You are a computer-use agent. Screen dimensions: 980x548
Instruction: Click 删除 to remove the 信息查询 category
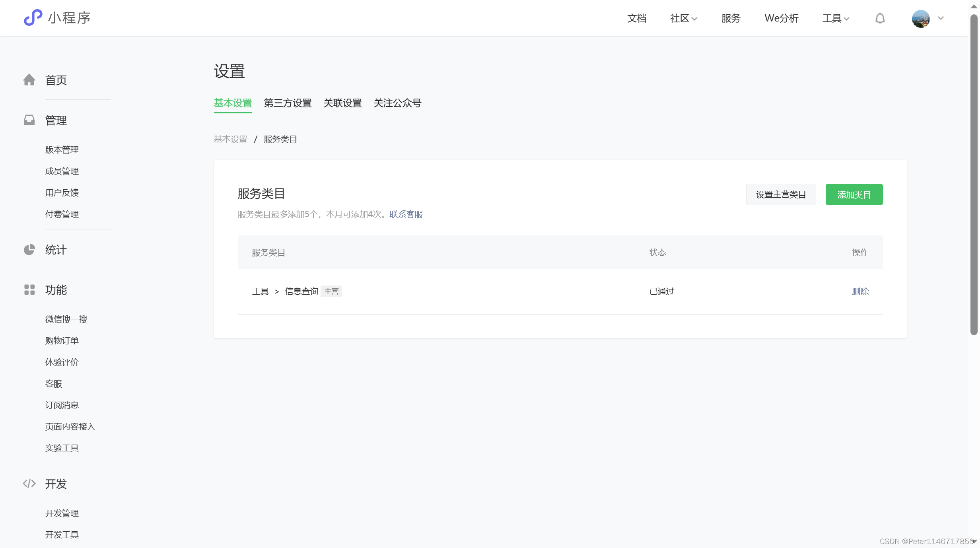[x=860, y=291]
